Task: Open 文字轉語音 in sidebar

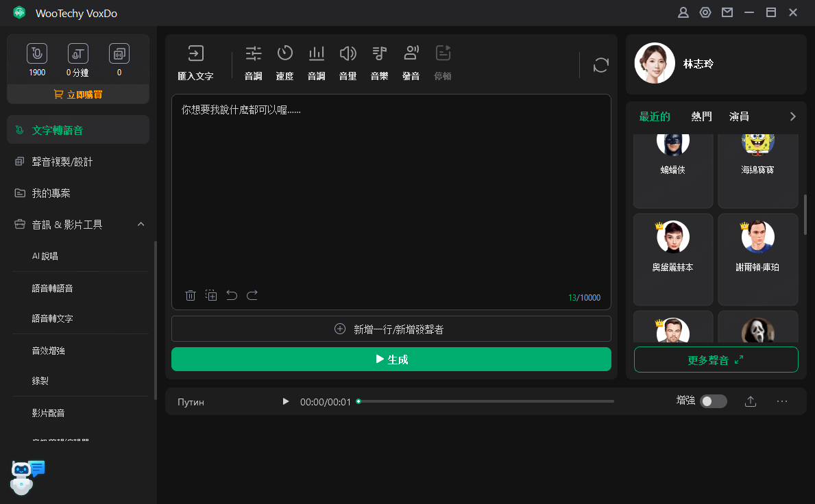Action: [x=78, y=129]
